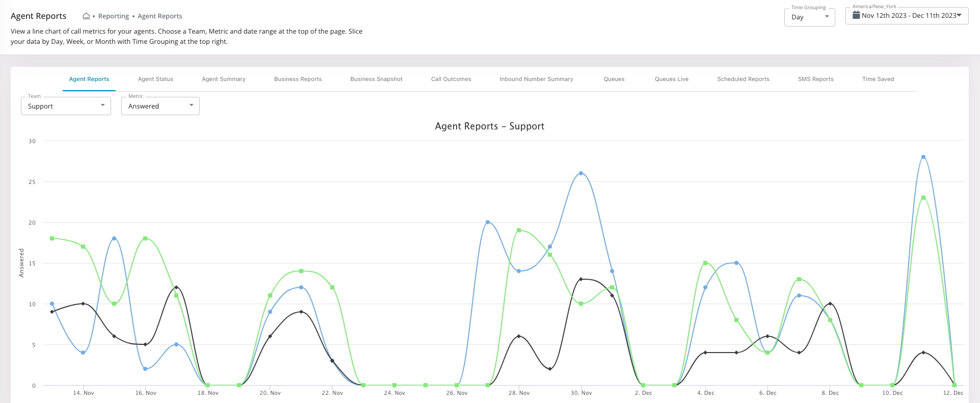Click the green peak data point at 23
The height and width of the screenshot is (403, 980).
pos(923,198)
